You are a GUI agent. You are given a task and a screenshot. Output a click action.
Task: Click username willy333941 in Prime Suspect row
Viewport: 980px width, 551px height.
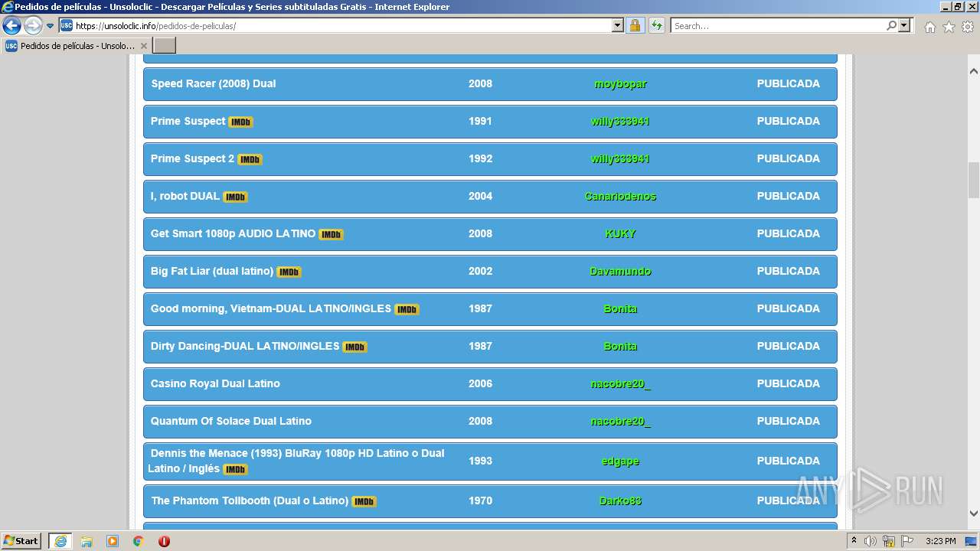(x=620, y=122)
